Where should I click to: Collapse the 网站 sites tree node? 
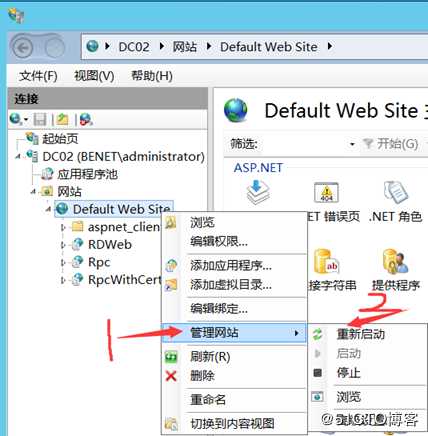[33, 192]
